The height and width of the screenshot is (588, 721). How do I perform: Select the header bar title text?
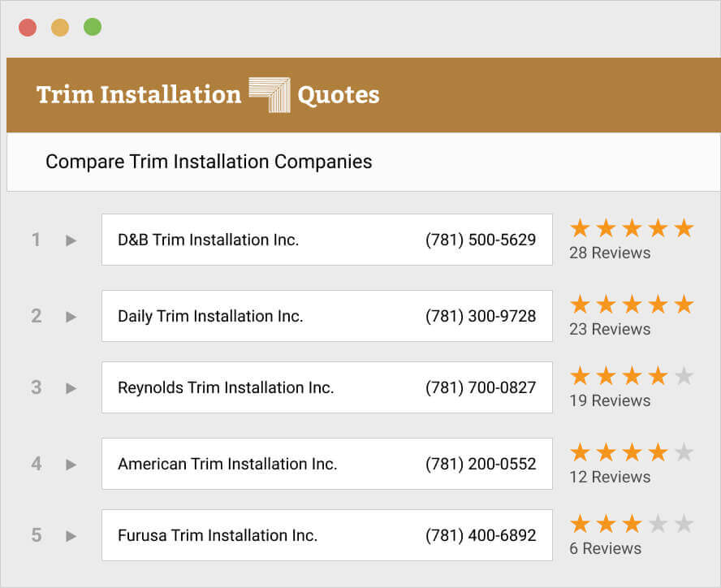pos(207,95)
